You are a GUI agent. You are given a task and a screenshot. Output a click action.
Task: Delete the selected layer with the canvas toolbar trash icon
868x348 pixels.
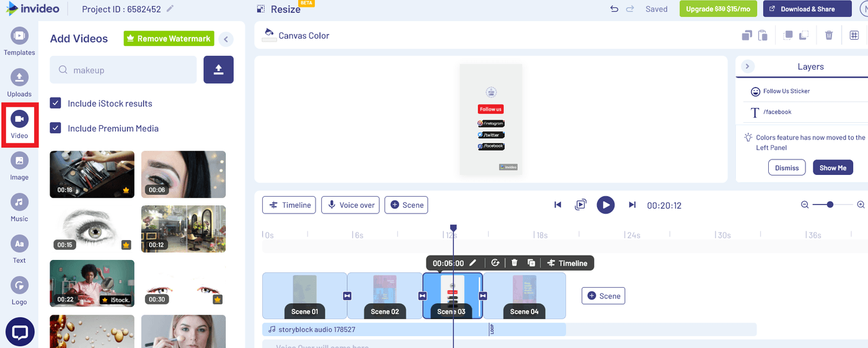829,35
